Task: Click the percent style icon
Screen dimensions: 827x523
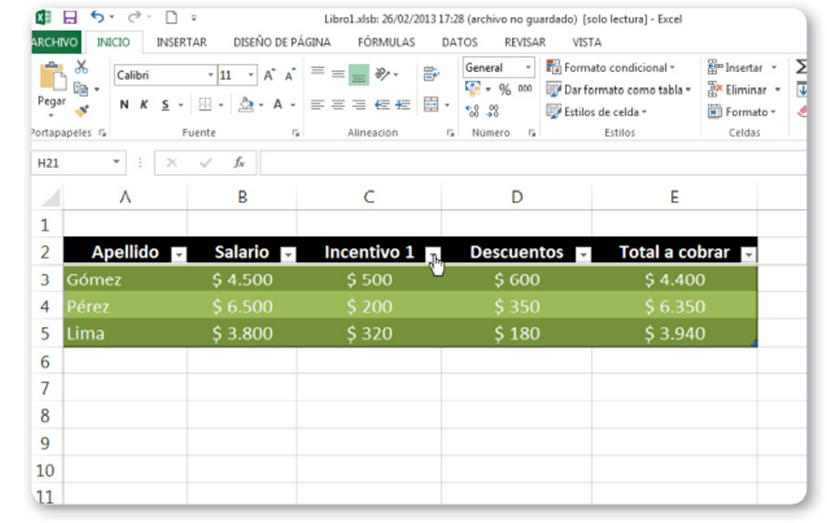Action: pos(504,90)
